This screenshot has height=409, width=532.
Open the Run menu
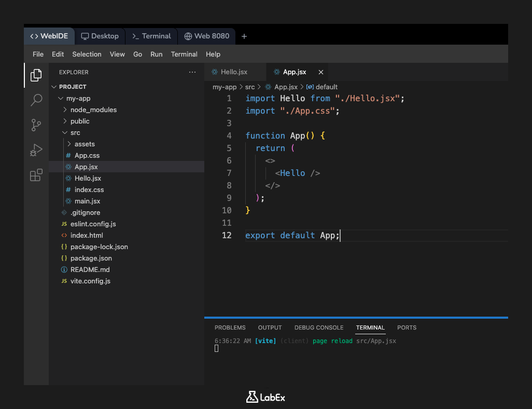(156, 54)
